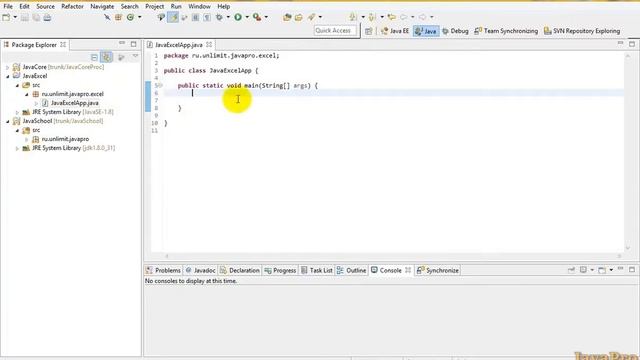Open the Source menu
Screen dimensions: 640x360
pyautogui.click(x=45, y=7)
